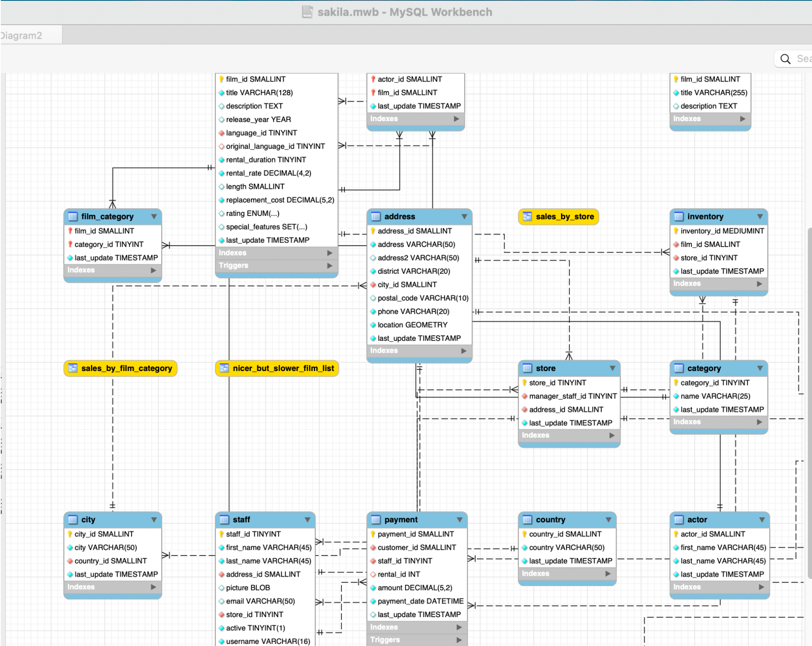Expand Triggers section of payment table
Viewport: 812px width, 646px height.
(x=459, y=640)
